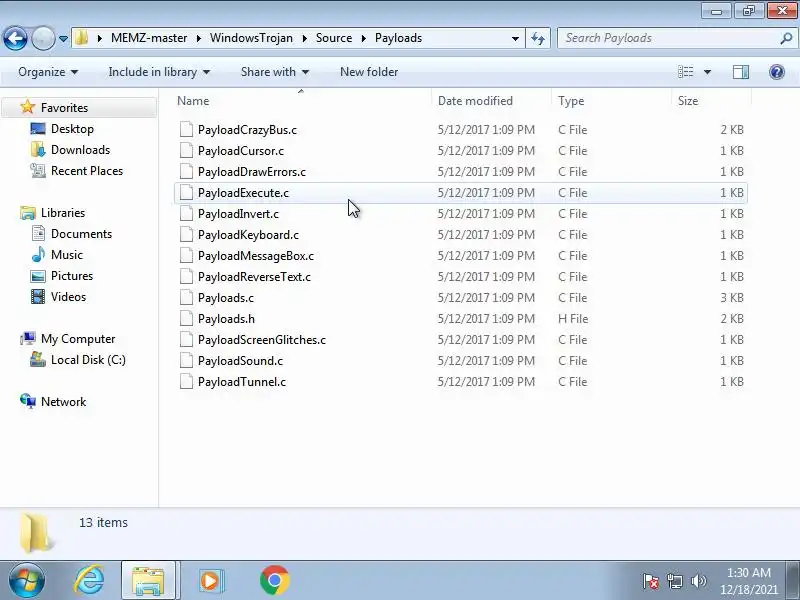Expand arrow after Source breadcrumb
This screenshot has height=600, width=800.
click(364, 38)
